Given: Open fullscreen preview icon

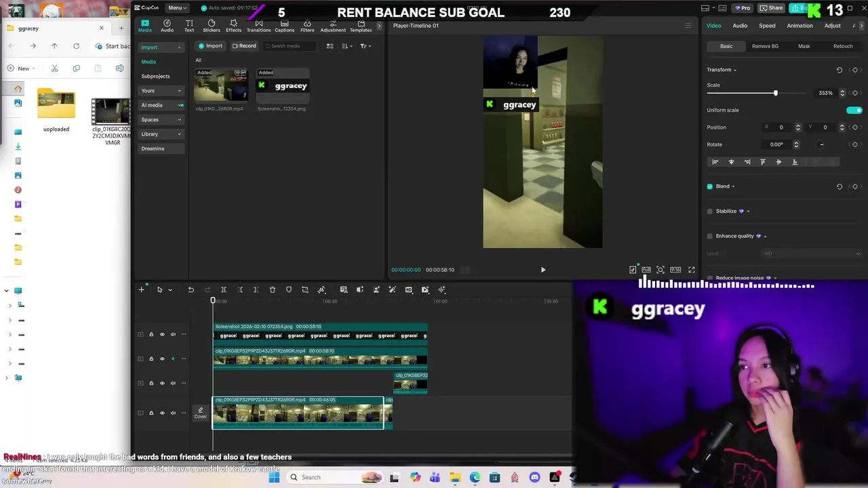Looking at the screenshot, I should [x=692, y=270].
